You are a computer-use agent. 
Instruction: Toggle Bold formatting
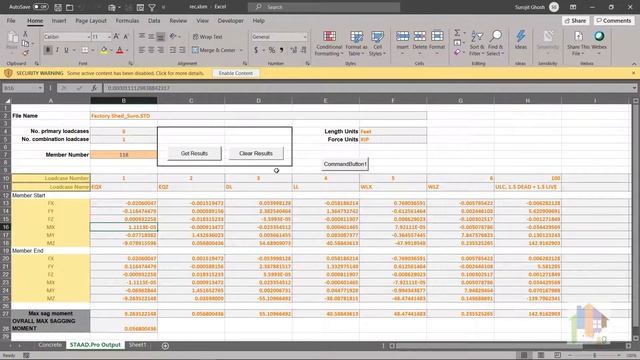(x=48, y=50)
